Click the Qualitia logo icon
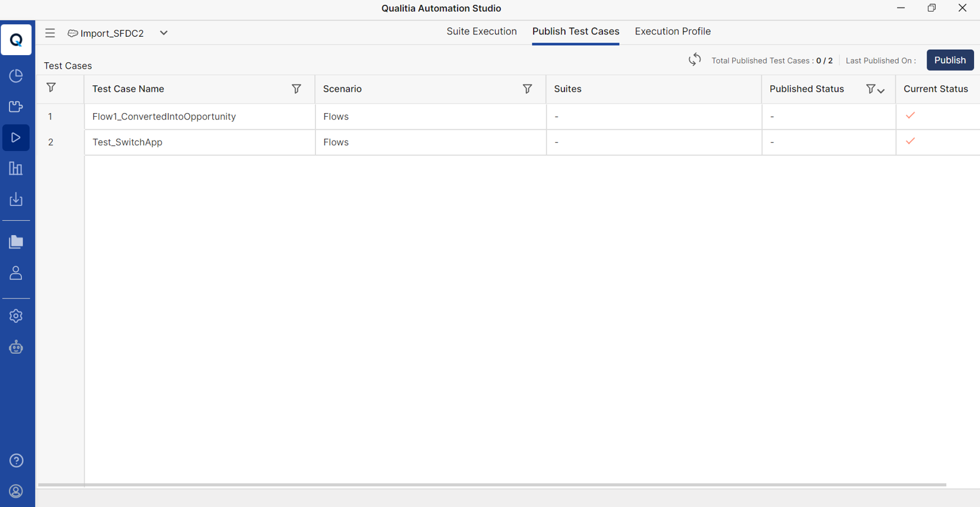This screenshot has width=980, height=507. (16, 40)
